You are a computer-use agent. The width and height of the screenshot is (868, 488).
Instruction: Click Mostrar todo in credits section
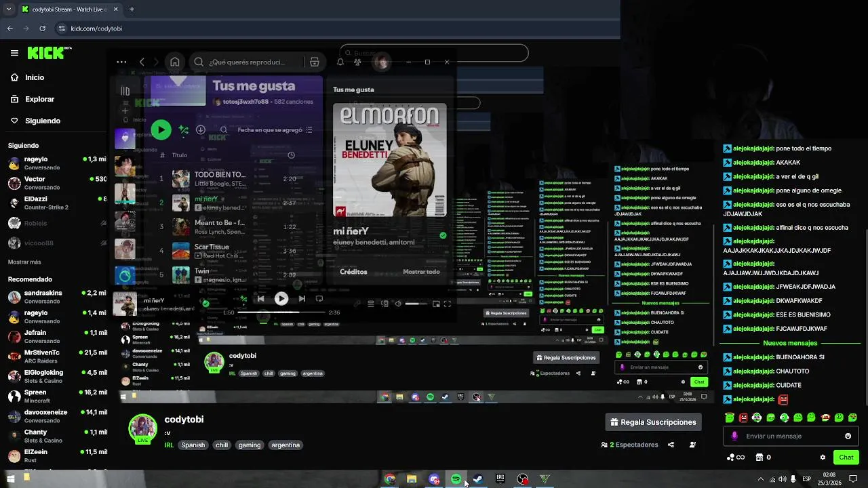coord(421,272)
